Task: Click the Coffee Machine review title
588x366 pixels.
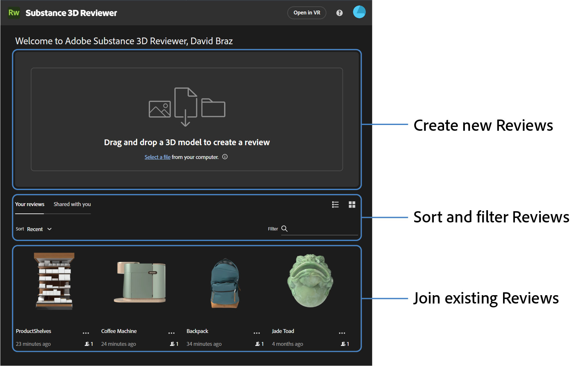Action: [x=119, y=331]
